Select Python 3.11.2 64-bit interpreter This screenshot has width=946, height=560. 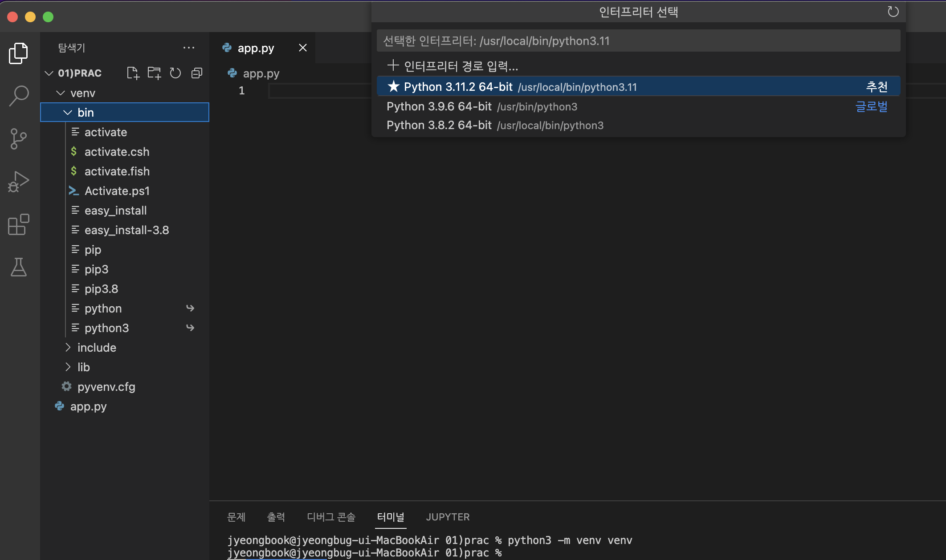coord(638,86)
